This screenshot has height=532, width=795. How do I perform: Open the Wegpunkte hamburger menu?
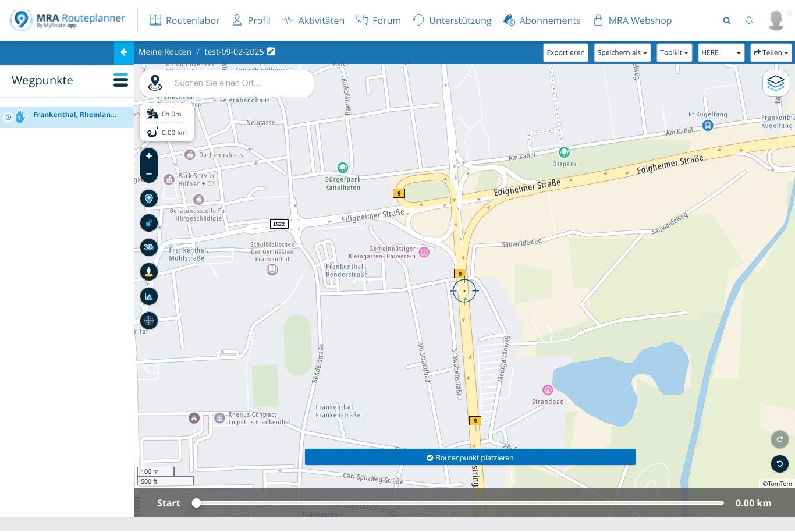[120, 80]
